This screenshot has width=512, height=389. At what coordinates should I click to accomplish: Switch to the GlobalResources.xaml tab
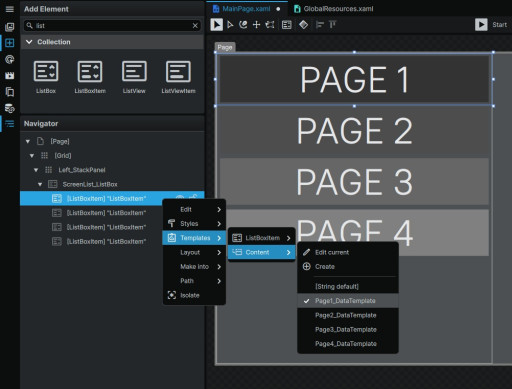(x=334, y=9)
